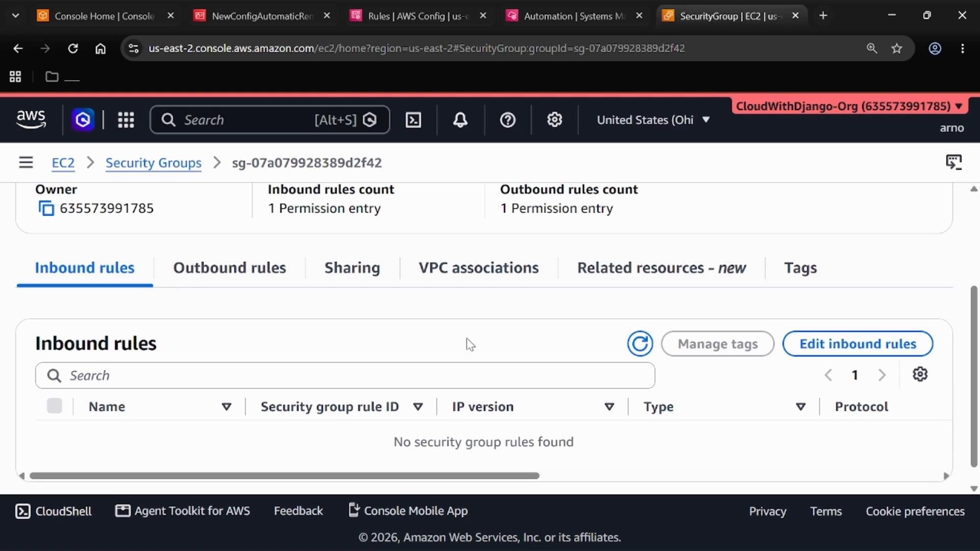Sort by the Type column arrow

(x=800, y=407)
